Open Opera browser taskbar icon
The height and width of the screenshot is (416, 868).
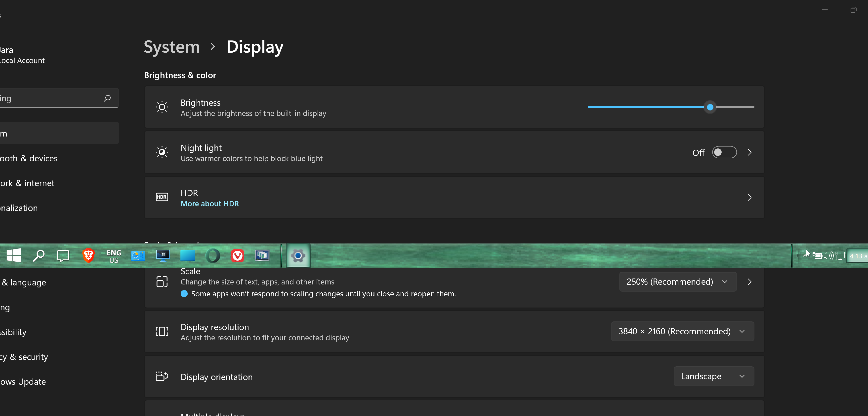click(x=213, y=256)
